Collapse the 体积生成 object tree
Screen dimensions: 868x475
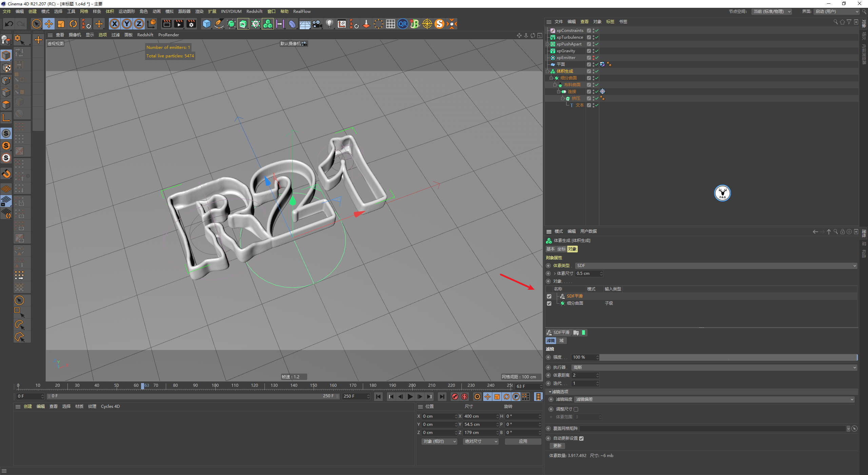pos(547,71)
